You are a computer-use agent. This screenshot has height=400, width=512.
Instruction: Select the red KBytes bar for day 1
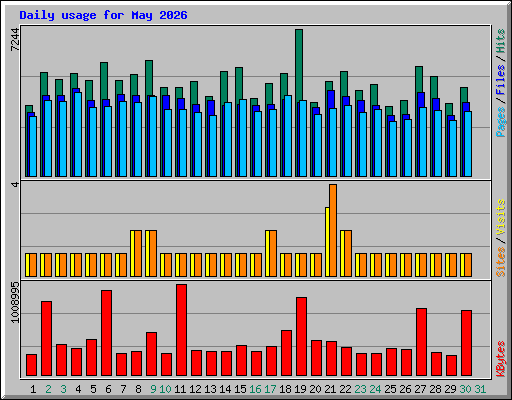point(32,365)
